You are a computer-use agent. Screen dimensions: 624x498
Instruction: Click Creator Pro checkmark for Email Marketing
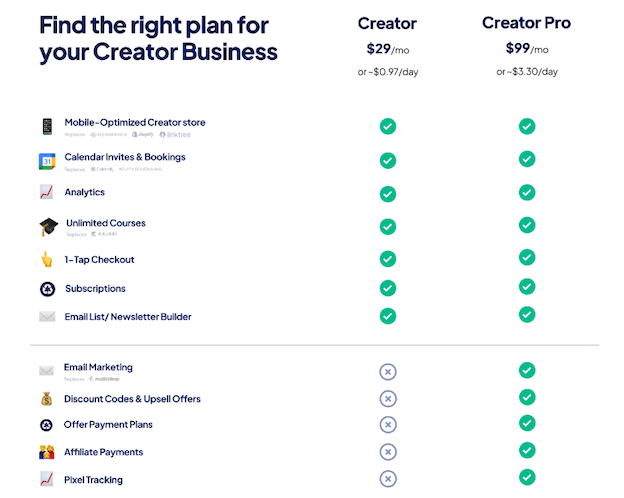click(527, 371)
